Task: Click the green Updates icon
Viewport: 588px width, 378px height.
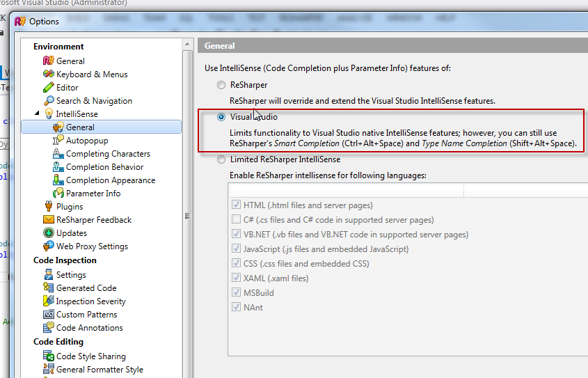Action: tap(49, 233)
